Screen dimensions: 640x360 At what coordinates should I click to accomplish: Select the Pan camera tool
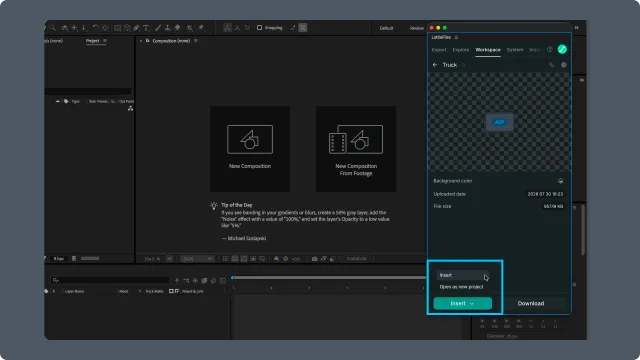pyautogui.click(x=74, y=28)
